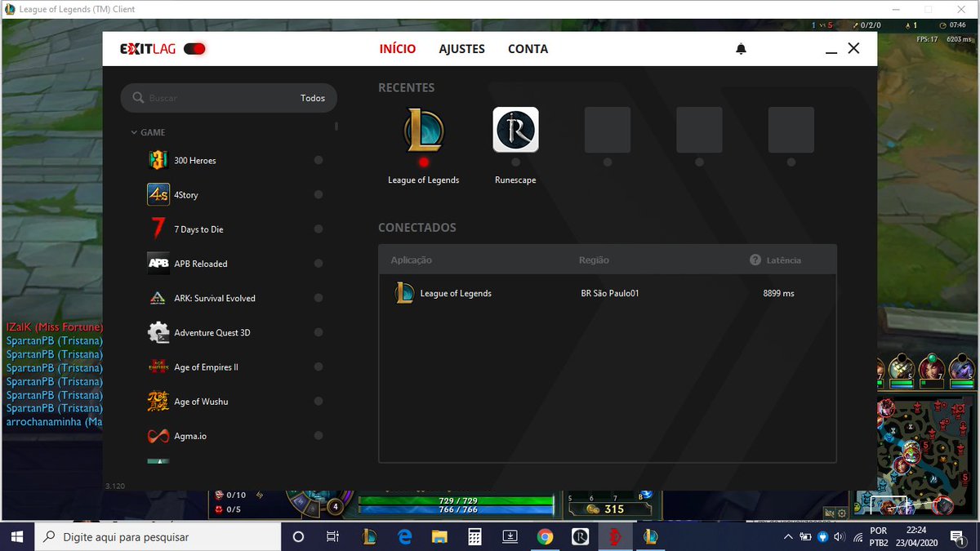Viewport: 980px width, 551px height.
Task: Open Windows Start menu
Action: [x=16, y=536]
